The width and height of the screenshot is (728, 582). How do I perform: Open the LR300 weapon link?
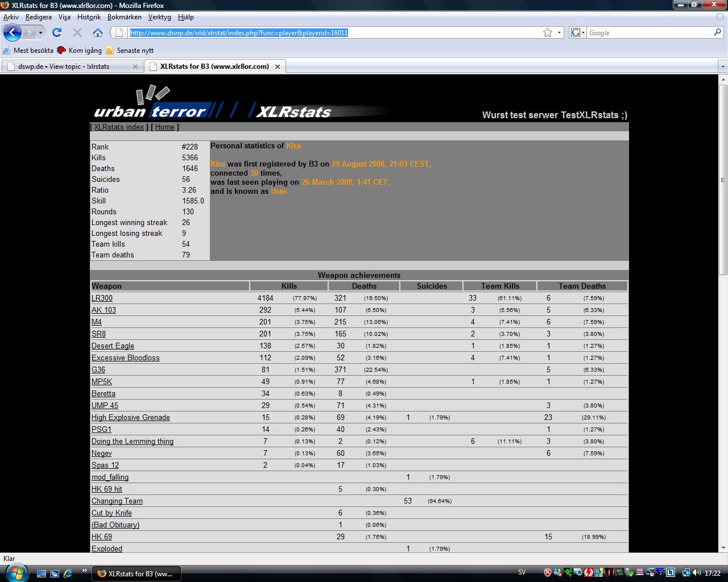102,298
